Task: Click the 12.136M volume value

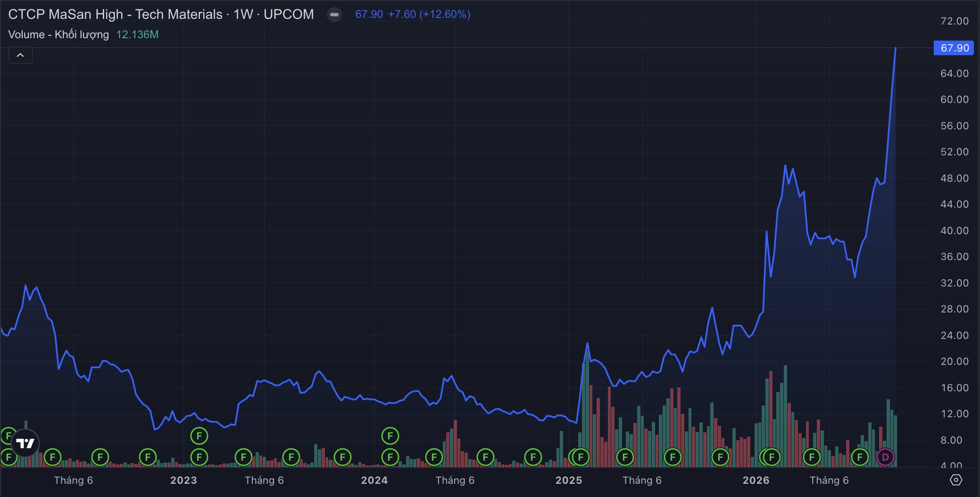Action: 137,34
